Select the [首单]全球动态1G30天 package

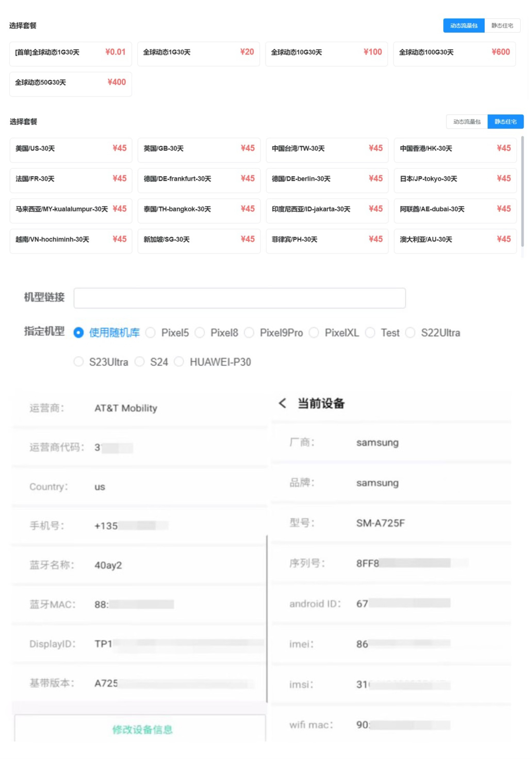point(70,54)
